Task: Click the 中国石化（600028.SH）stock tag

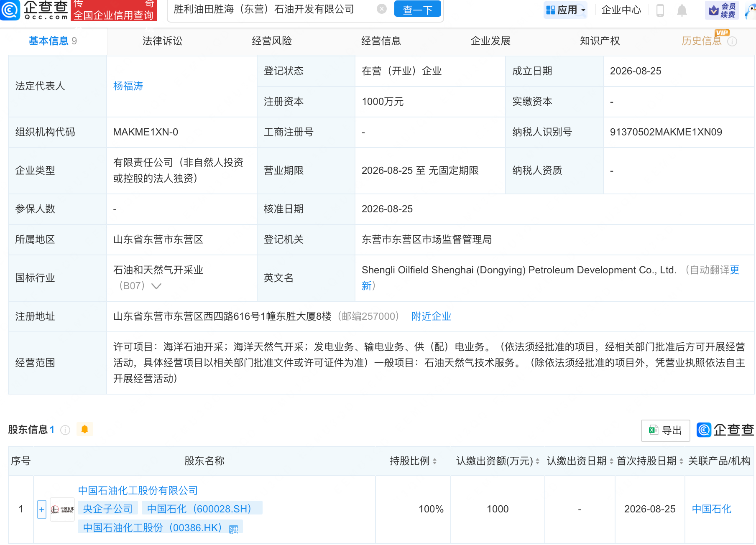Action: click(x=202, y=509)
